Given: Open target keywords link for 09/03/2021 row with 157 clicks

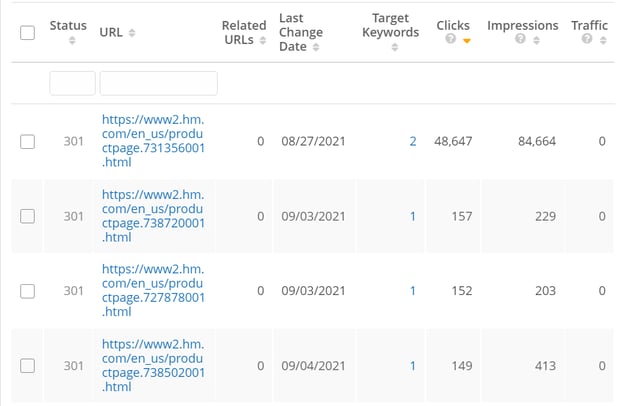Looking at the screenshot, I should pyautogui.click(x=413, y=216).
